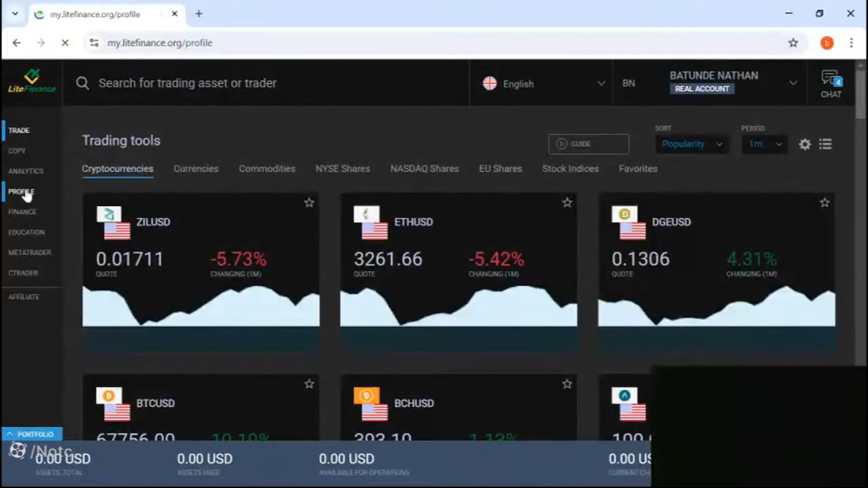
Task: Toggle favorite star on ETHUSD card
Action: pos(567,203)
